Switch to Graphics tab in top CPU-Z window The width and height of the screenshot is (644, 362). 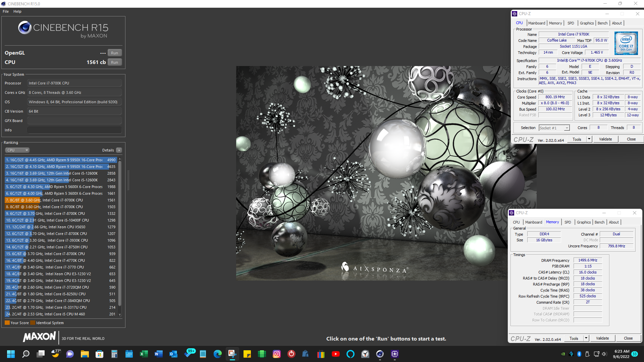(x=587, y=23)
